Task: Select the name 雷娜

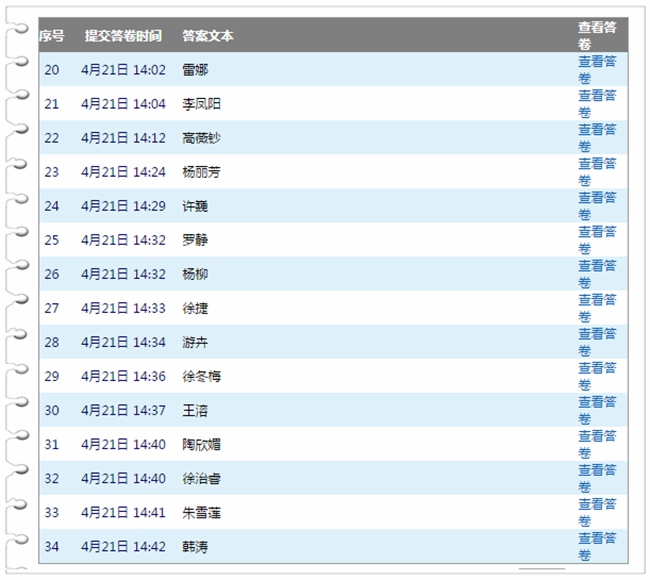Action: [195, 70]
